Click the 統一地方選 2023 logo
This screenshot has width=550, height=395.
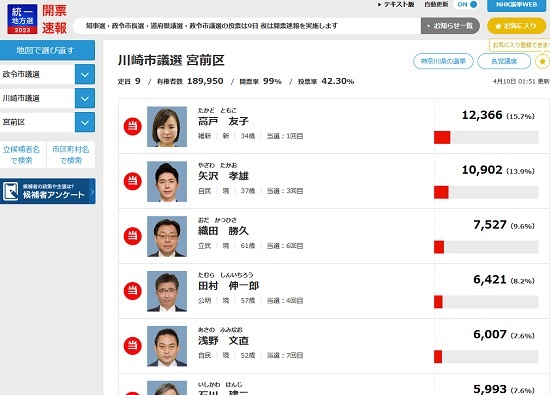(22, 19)
